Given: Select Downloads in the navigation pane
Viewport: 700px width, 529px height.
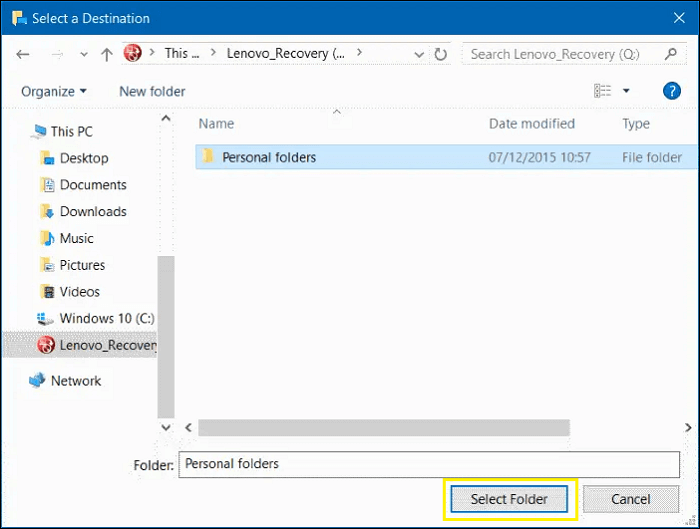Looking at the screenshot, I should tap(93, 211).
